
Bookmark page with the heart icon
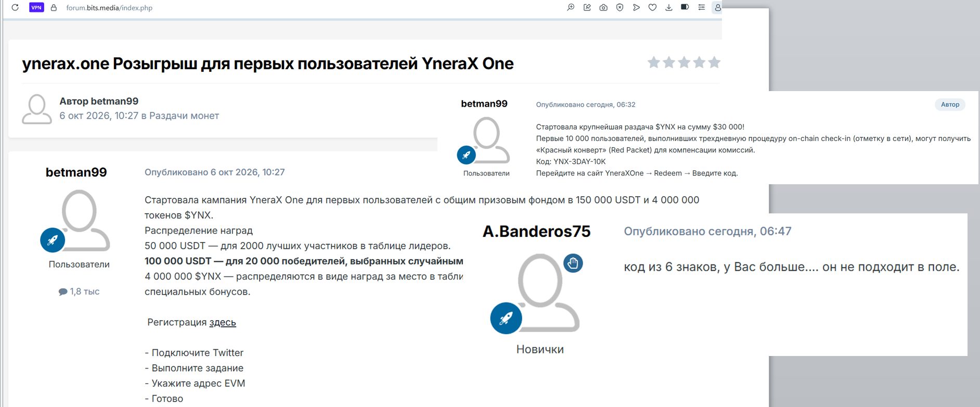652,7
